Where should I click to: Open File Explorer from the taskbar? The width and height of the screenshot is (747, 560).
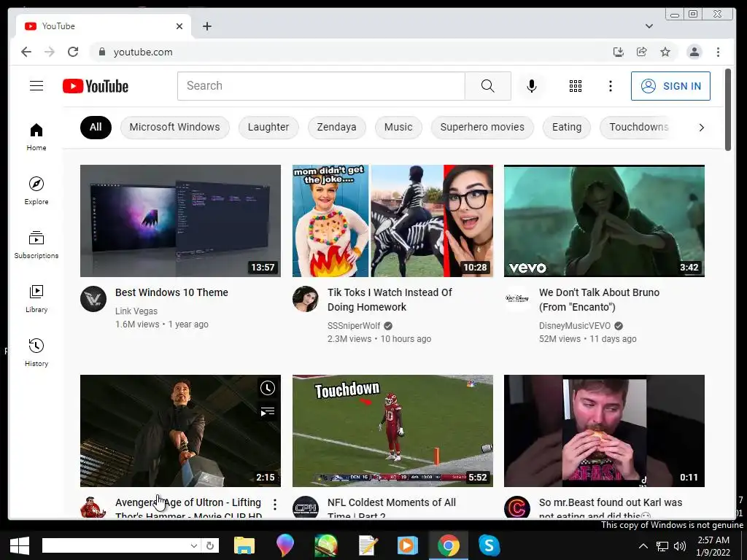pos(244,545)
